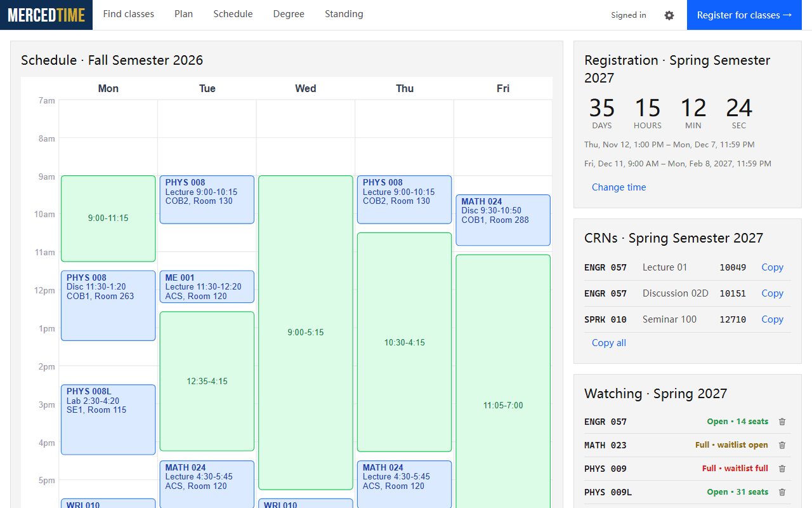Click the SPRK 010 course code
812x508 pixels.
[605, 319]
